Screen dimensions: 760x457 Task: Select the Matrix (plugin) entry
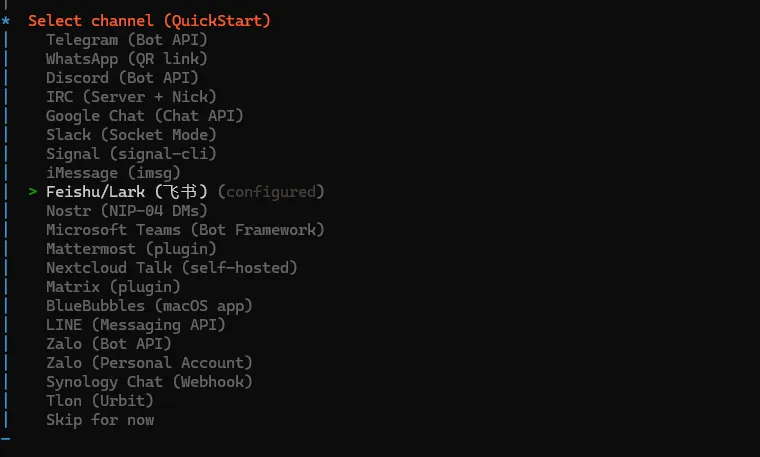[x=113, y=287]
